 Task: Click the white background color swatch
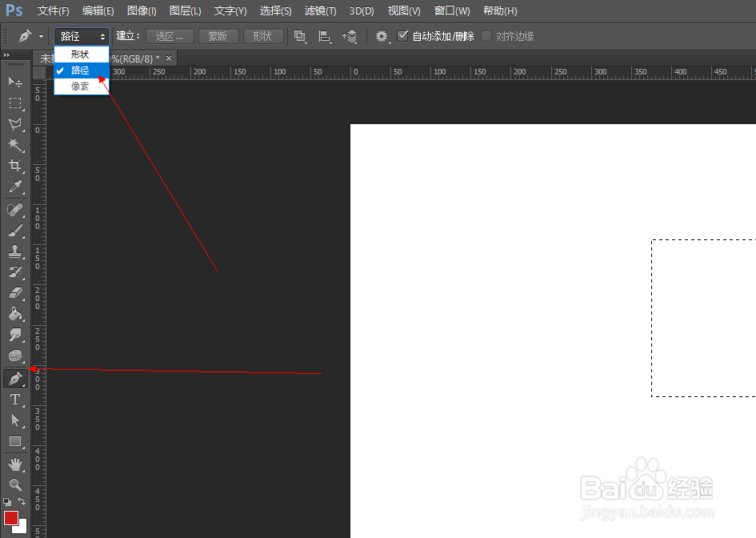coord(22,528)
